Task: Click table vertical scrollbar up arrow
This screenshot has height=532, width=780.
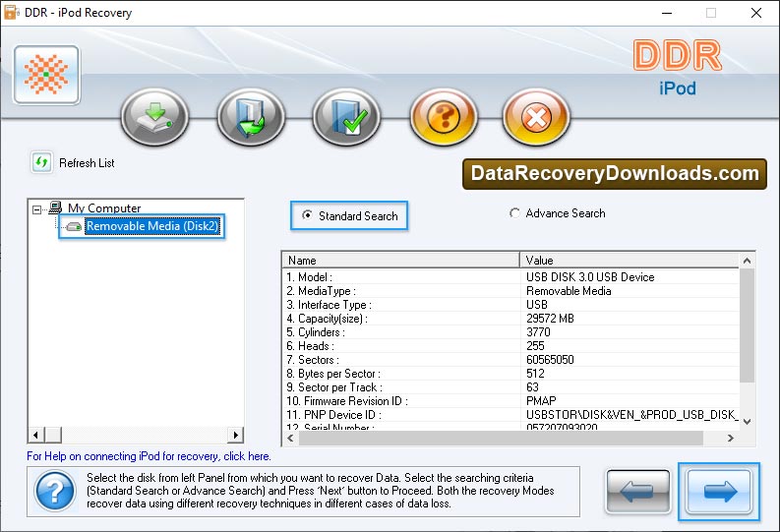Action: tap(747, 261)
